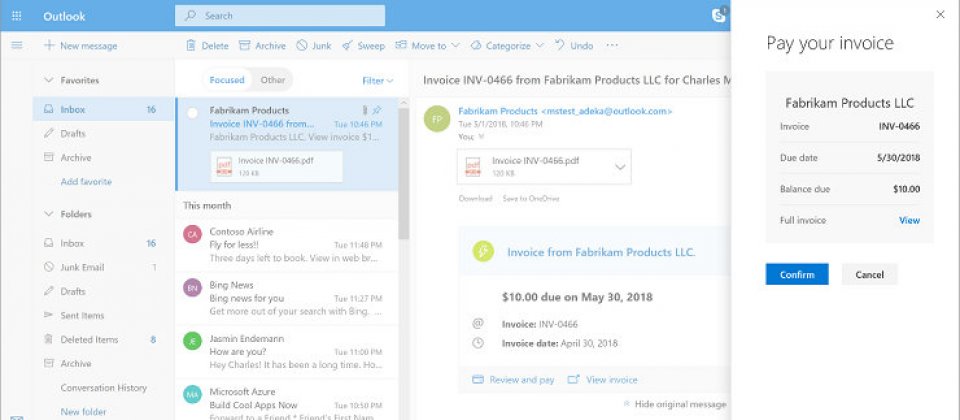This screenshot has height=420, width=960.
Task: Open the Skype icon in header
Action: click(x=719, y=15)
